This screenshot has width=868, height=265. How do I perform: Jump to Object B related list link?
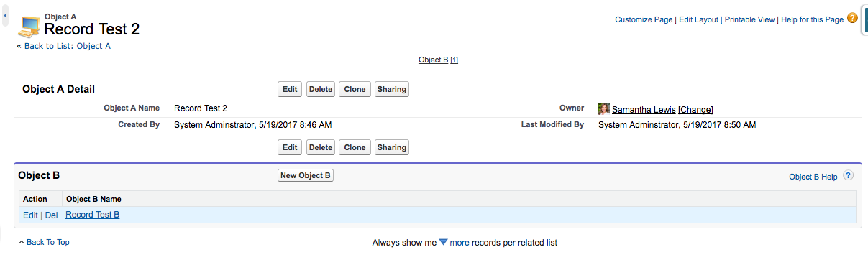tap(434, 60)
